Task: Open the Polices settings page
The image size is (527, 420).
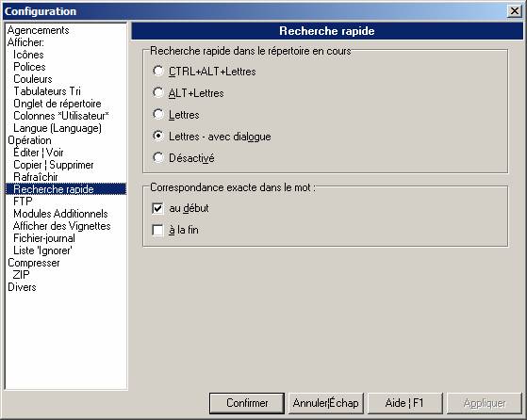Action: (x=29, y=67)
